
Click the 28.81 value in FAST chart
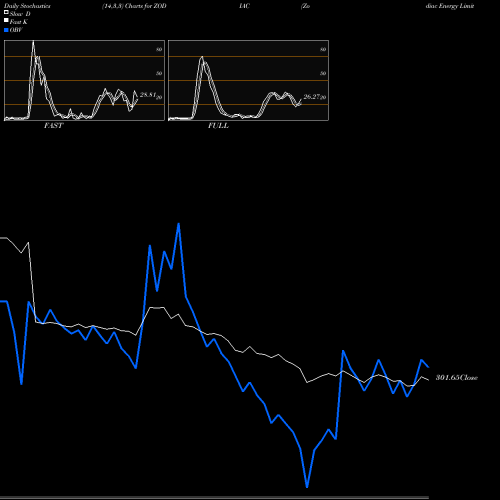pyautogui.click(x=148, y=95)
